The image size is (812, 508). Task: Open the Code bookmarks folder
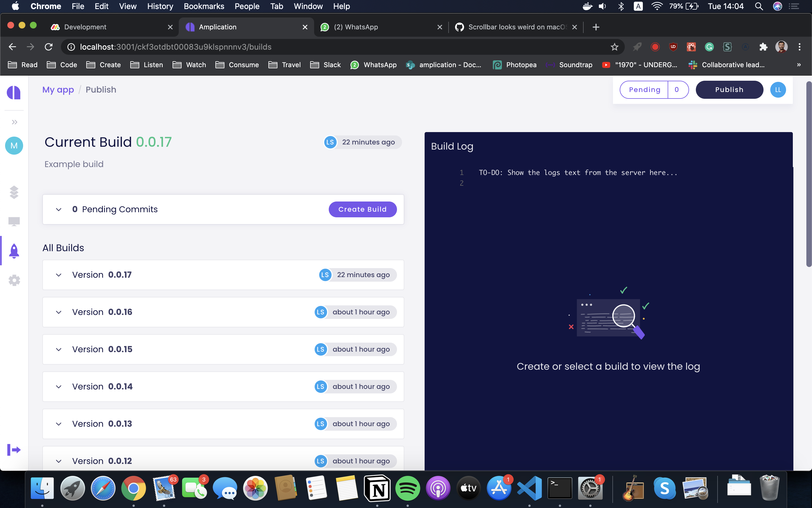coord(62,65)
